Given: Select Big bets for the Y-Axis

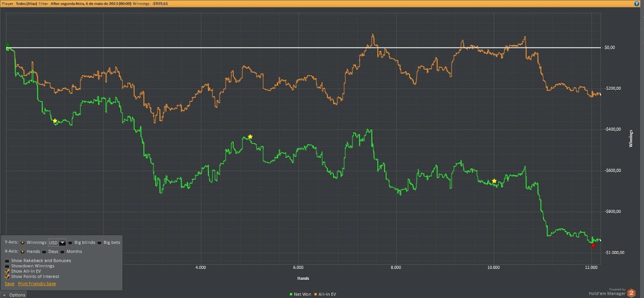Looking at the screenshot, I should [99, 242].
